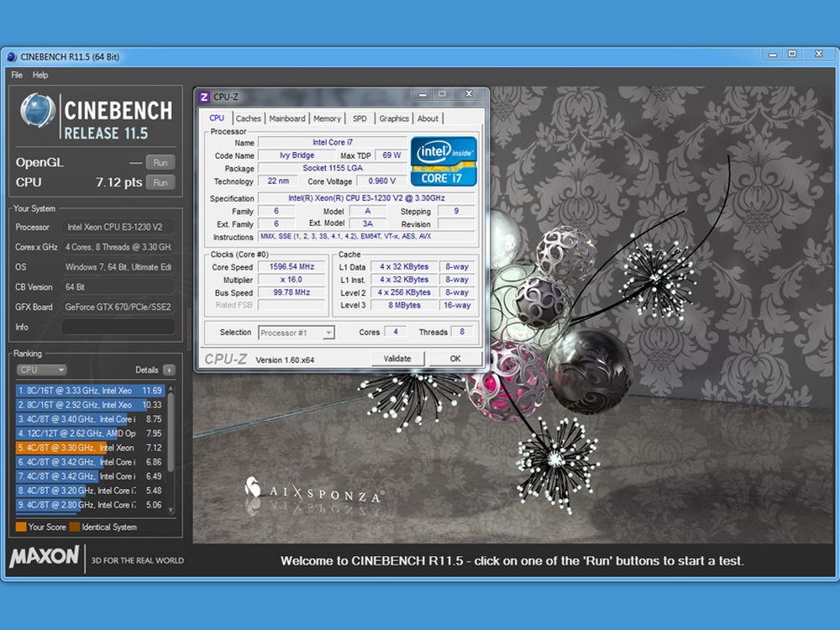Click the CPU-Z title bar Z icon
The image size is (840, 630).
[204, 97]
